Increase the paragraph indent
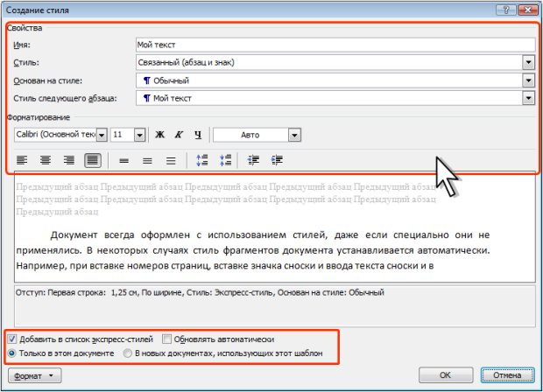543x392 pixels. 279,160
